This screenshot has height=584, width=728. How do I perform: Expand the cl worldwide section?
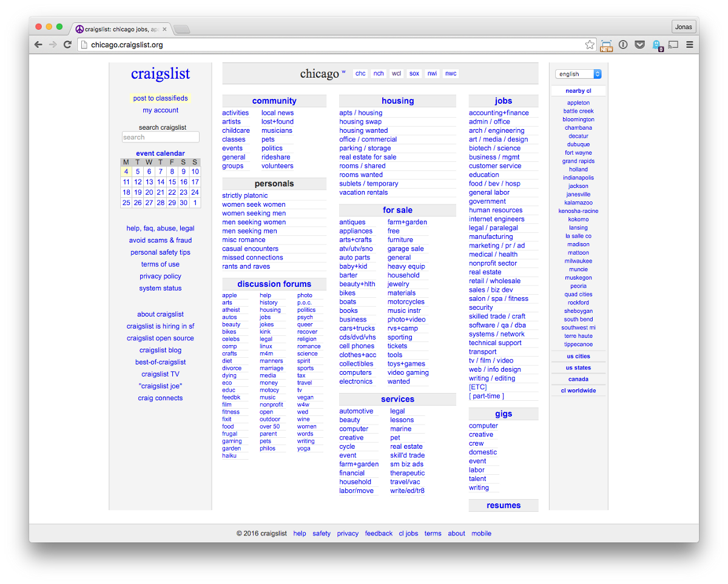pyautogui.click(x=578, y=391)
